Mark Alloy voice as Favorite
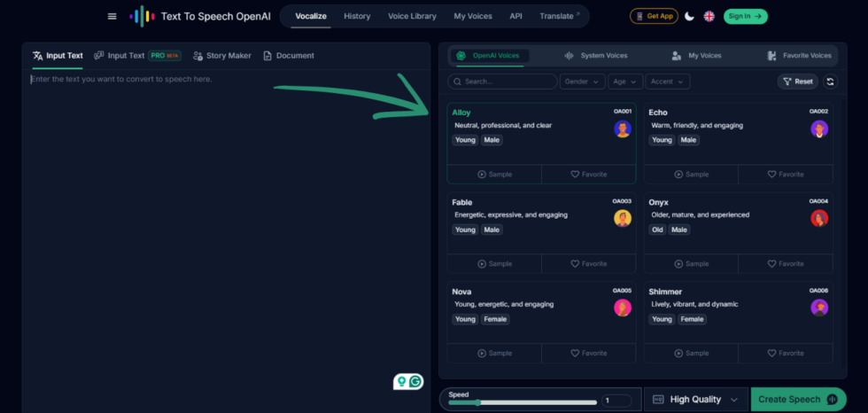Viewport: 868px width, 413px height. coord(589,175)
